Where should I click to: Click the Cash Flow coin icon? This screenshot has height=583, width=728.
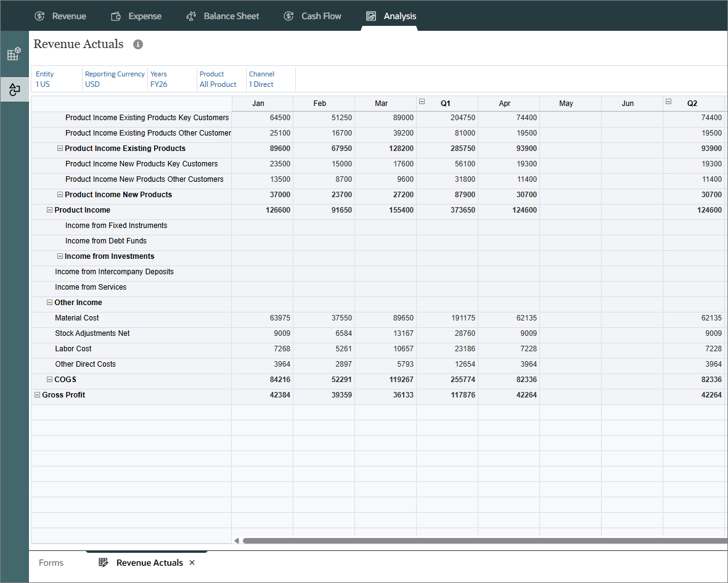pyautogui.click(x=288, y=16)
